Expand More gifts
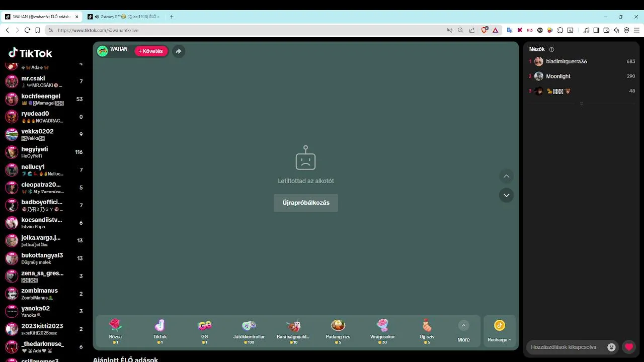Viewport: 644px width, 362px height. click(463, 331)
